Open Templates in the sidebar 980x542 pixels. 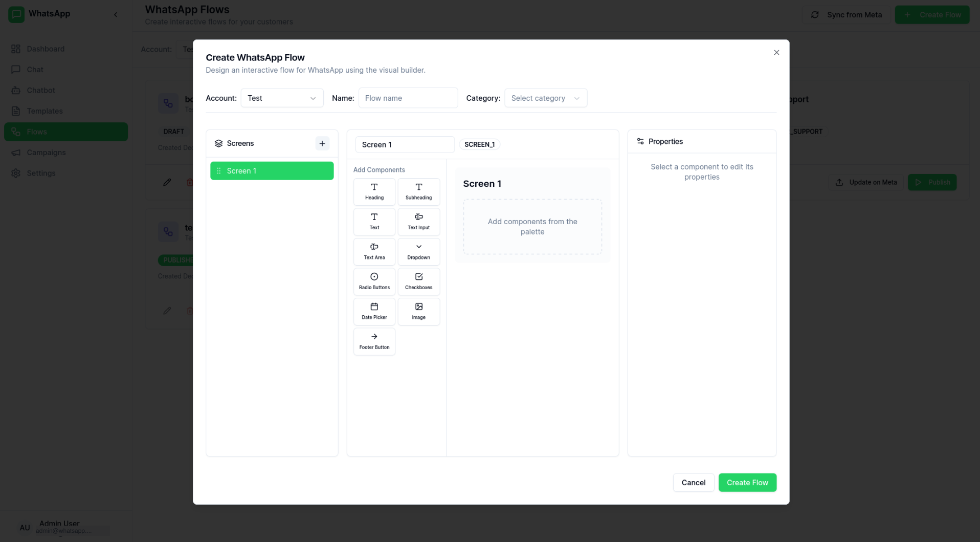tap(66, 111)
